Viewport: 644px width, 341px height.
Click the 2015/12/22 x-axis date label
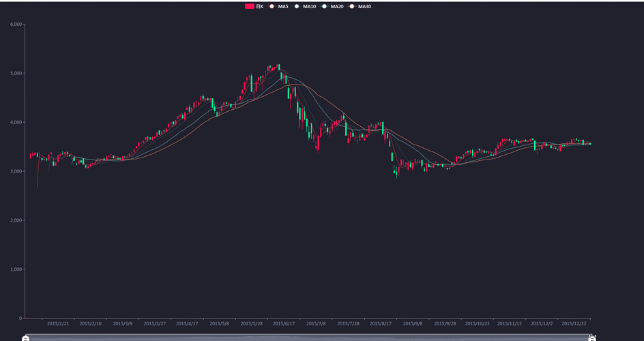pos(573,324)
